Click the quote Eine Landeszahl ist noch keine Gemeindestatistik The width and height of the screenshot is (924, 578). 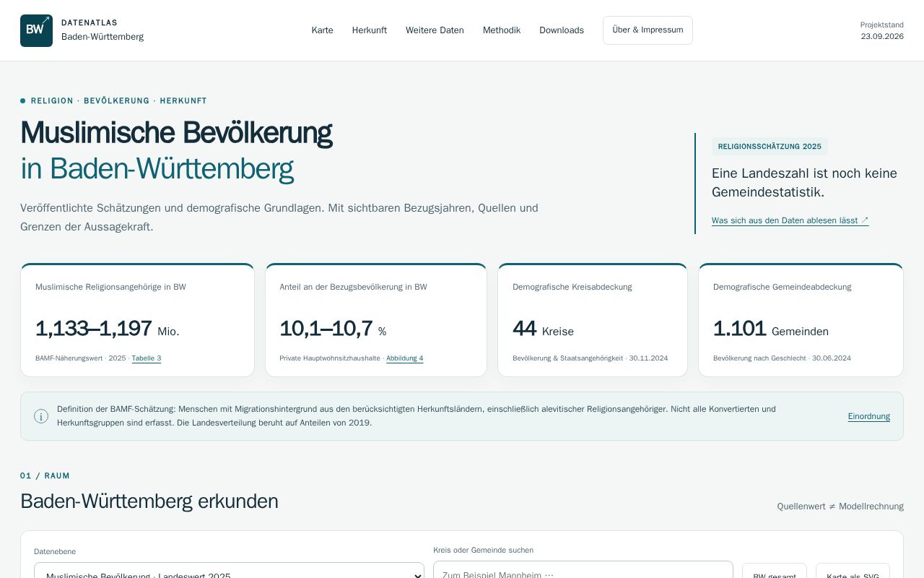click(x=804, y=183)
